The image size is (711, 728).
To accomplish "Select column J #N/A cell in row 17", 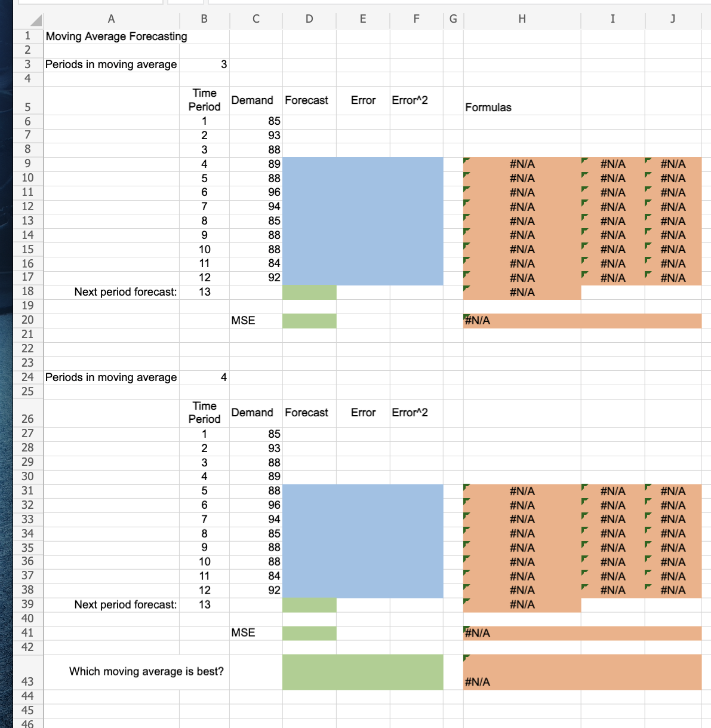I will coord(673,278).
